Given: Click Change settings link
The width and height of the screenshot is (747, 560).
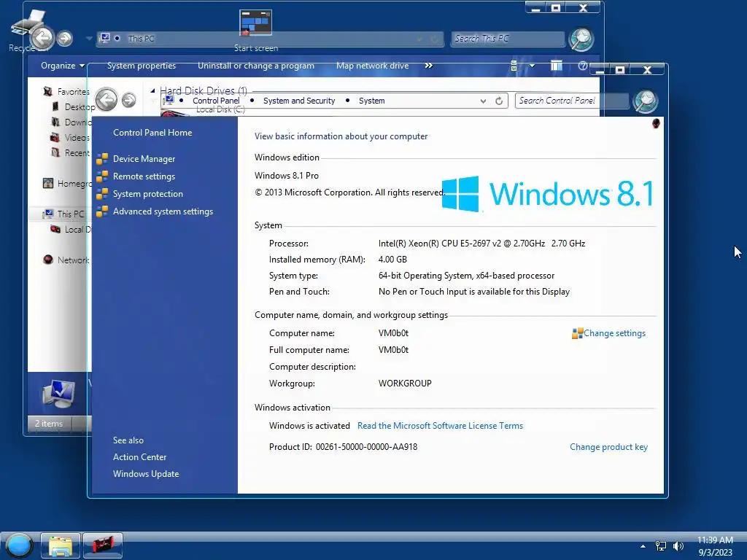Looking at the screenshot, I should click(614, 333).
